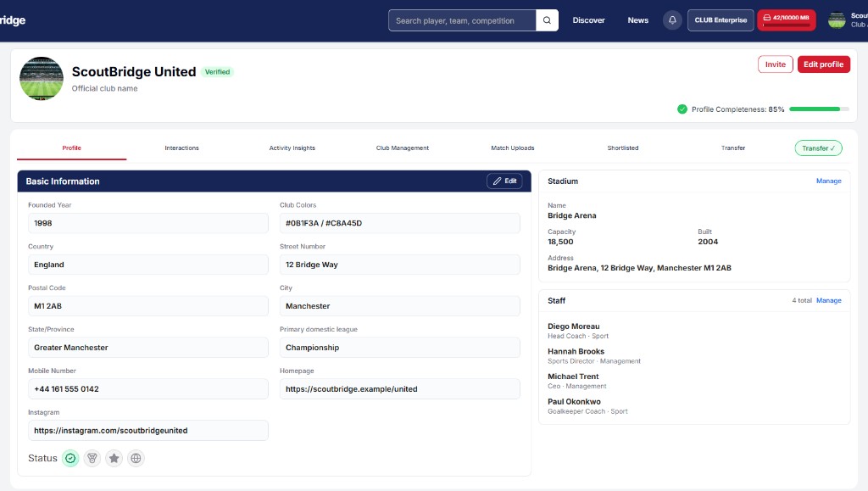The height and width of the screenshot is (491, 868).
Task: Click the CLUB Enterprise plan button
Action: click(x=721, y=20)
